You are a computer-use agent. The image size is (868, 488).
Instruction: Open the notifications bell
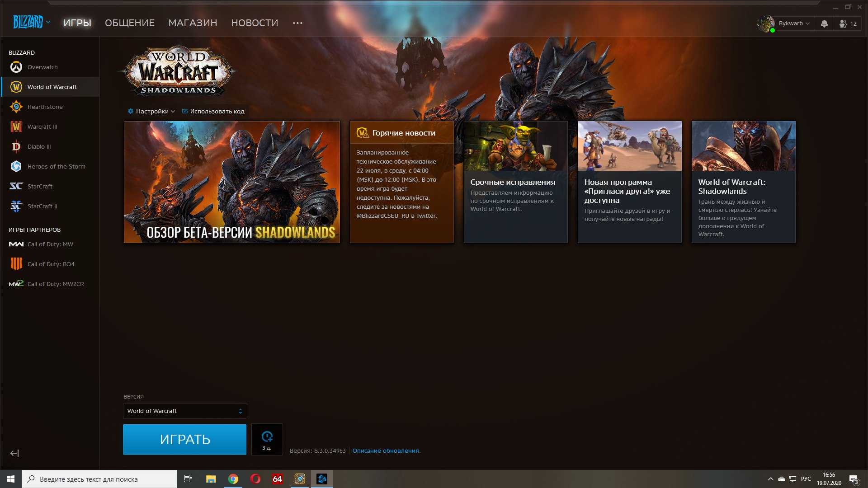click(x=824, y=23)
